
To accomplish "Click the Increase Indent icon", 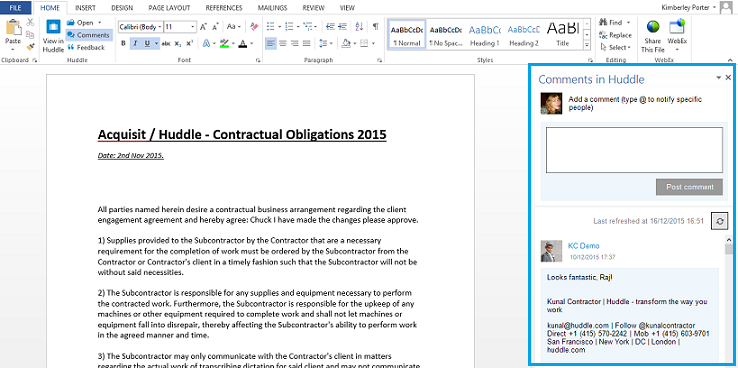I will [342, 26].
